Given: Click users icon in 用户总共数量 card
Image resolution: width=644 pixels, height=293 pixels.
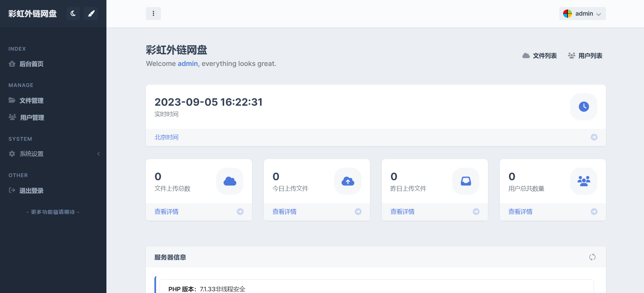Looking at the screenshot, I should tap(584, 181).
